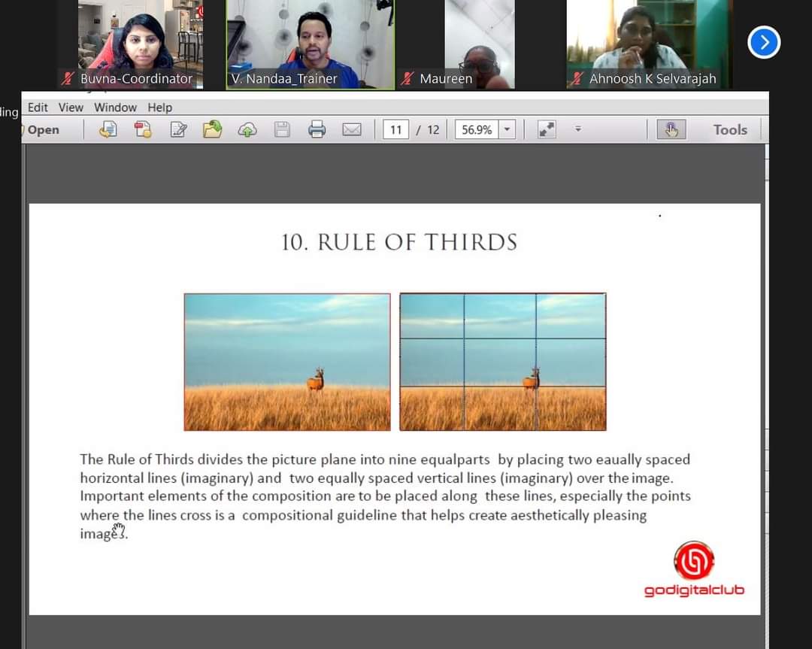Open the View menu
Viewport: 812px width, 649px height.
point(71,108)
